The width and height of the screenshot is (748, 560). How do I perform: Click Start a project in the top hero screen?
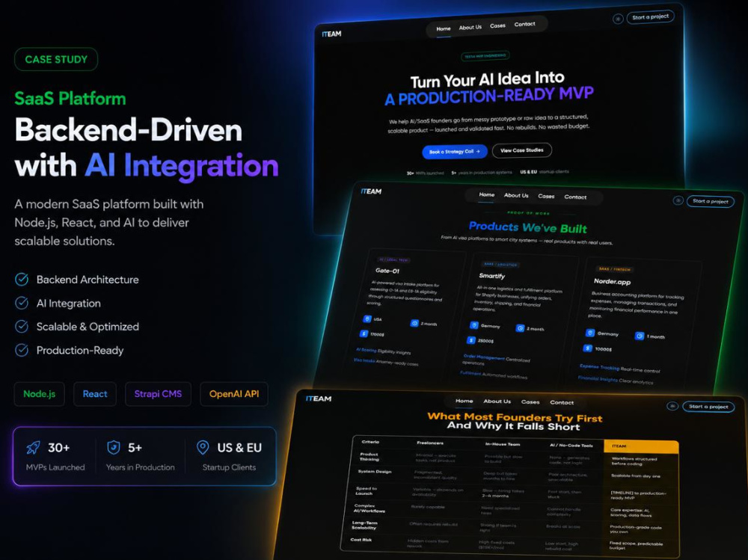(x=650, y=16)
